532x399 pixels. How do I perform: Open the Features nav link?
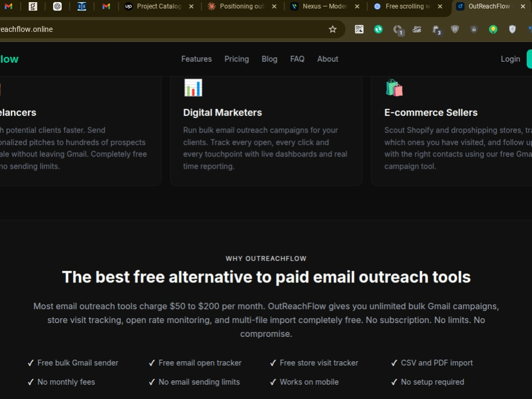196,59
